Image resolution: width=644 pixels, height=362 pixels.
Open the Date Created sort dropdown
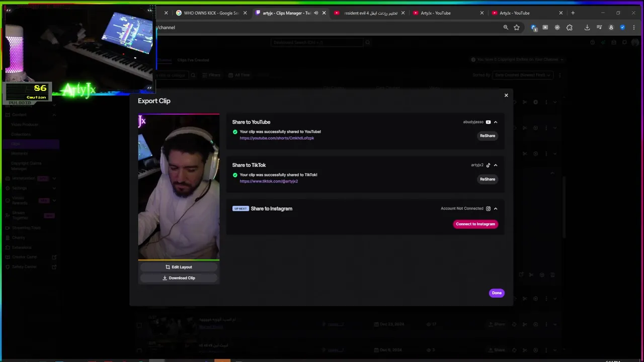523,75
